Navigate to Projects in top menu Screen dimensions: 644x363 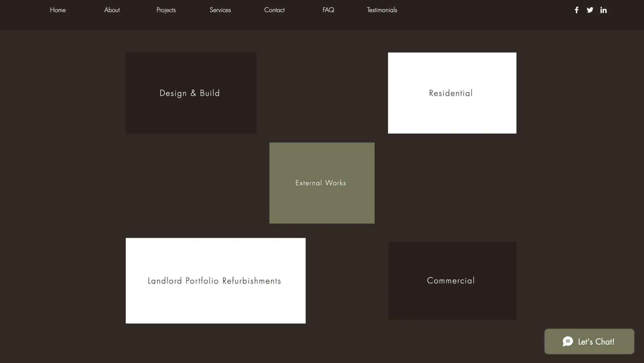click(x=166, y=10)
